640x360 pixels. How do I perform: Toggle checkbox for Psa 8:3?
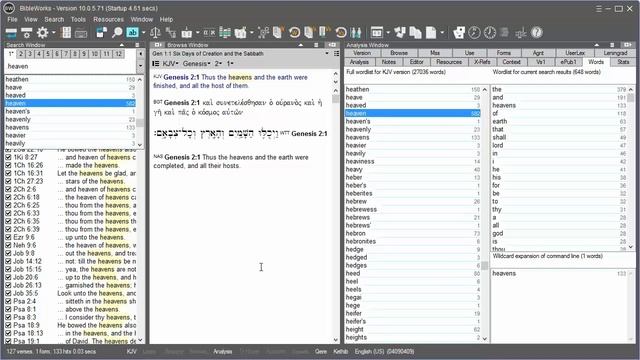8,317
